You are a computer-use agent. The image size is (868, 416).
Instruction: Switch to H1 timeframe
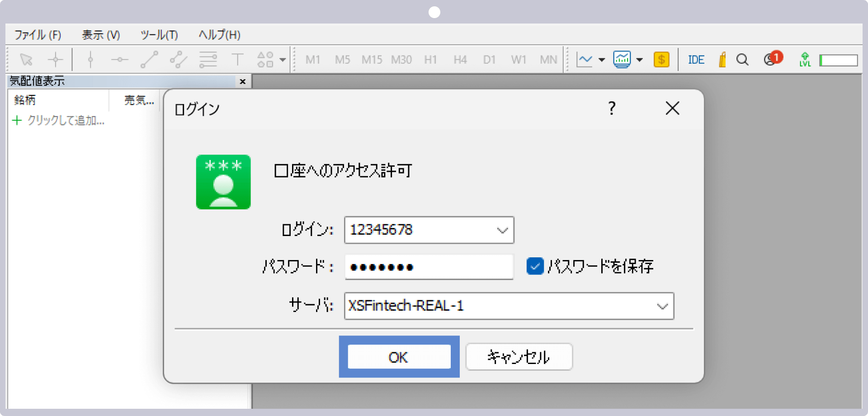coord(430,60)
